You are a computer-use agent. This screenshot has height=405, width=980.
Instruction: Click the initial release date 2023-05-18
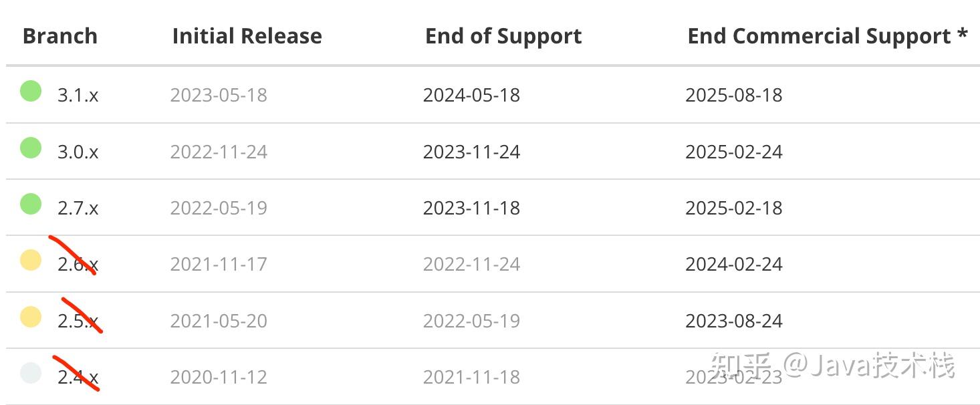[x=219, y=96]
